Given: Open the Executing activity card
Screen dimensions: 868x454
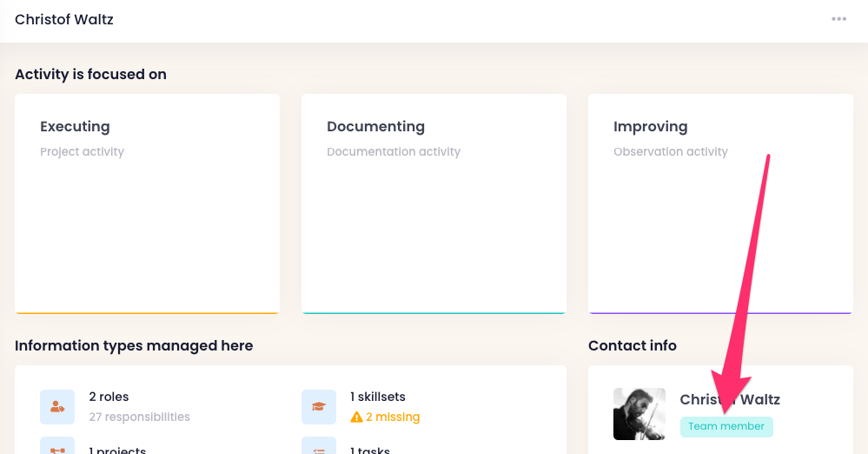Looking at the screenshot, I should (x=147, y=204).
